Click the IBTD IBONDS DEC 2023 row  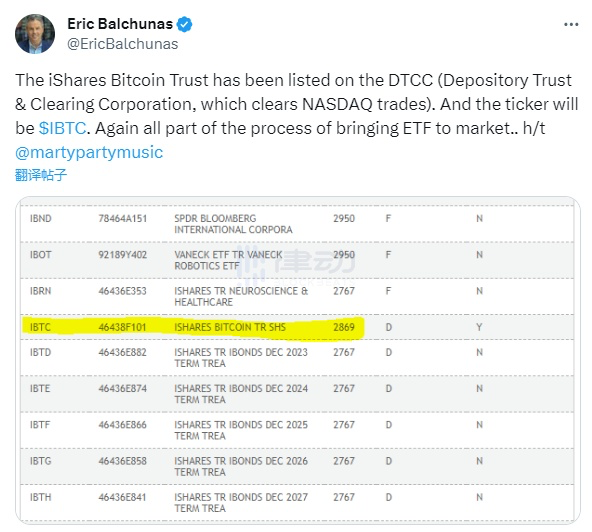[297, 358]
